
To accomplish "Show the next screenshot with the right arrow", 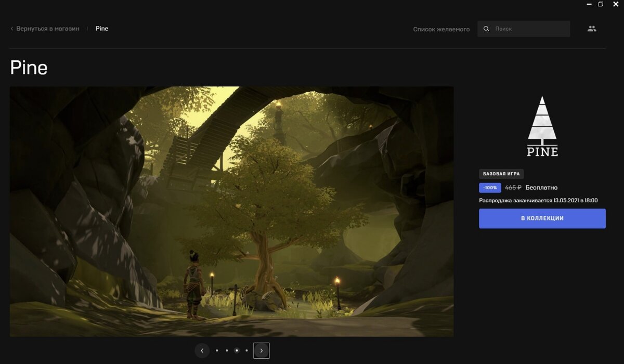I will [262, 350].
